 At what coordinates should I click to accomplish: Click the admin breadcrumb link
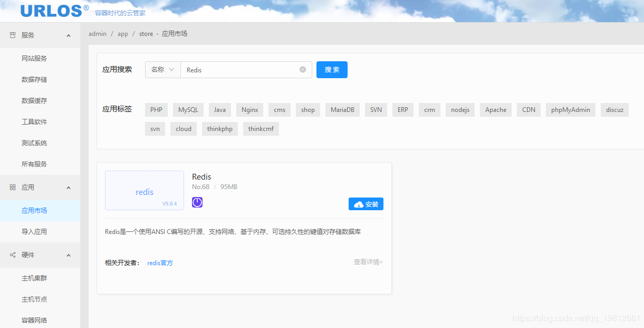point(98,33)
